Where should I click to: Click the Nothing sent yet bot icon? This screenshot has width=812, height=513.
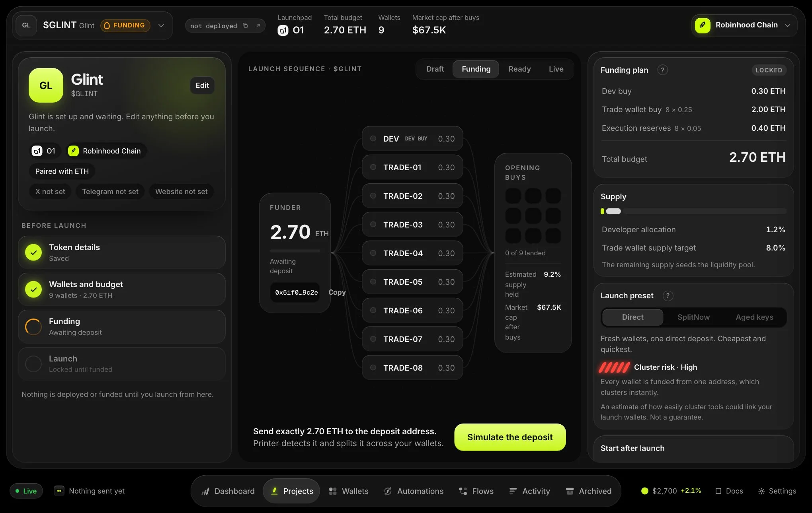coord(59,491)
